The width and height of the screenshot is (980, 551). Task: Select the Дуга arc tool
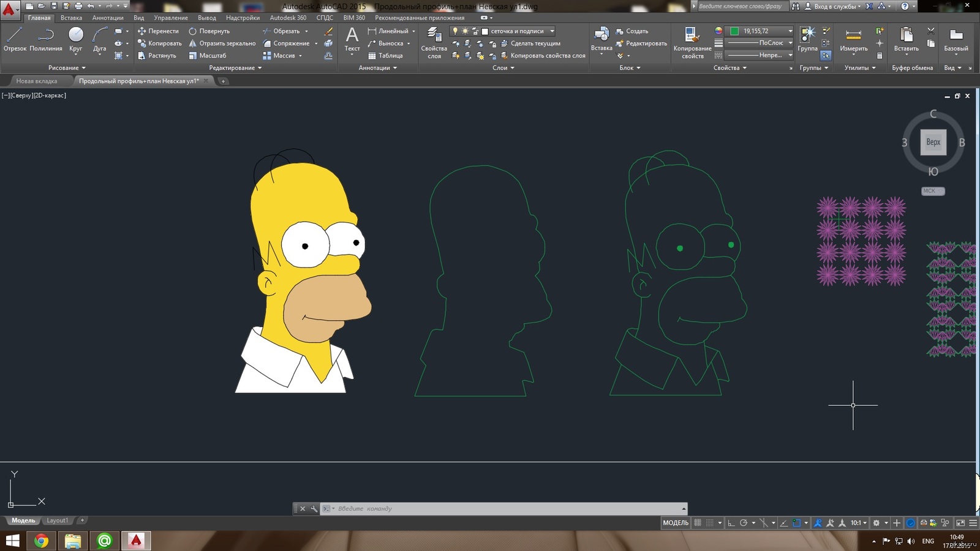click(x=100, y=39)
